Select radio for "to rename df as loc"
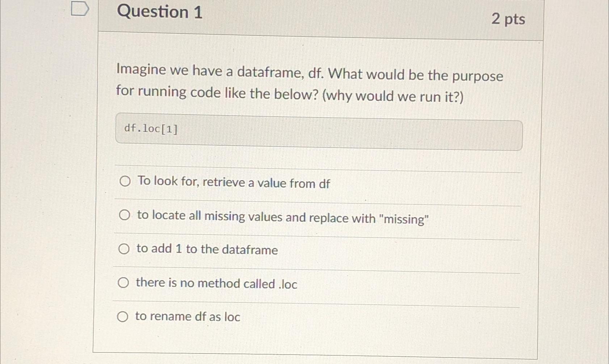This screenshot has height=364, width=609. pyautogui.click(x=124, y=317)
